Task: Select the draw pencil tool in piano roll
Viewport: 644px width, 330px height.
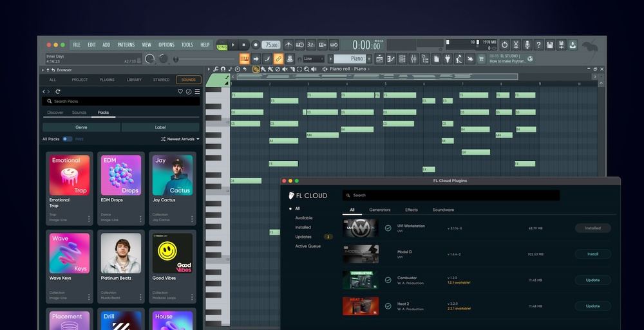Action: click(x=256, y=69)
